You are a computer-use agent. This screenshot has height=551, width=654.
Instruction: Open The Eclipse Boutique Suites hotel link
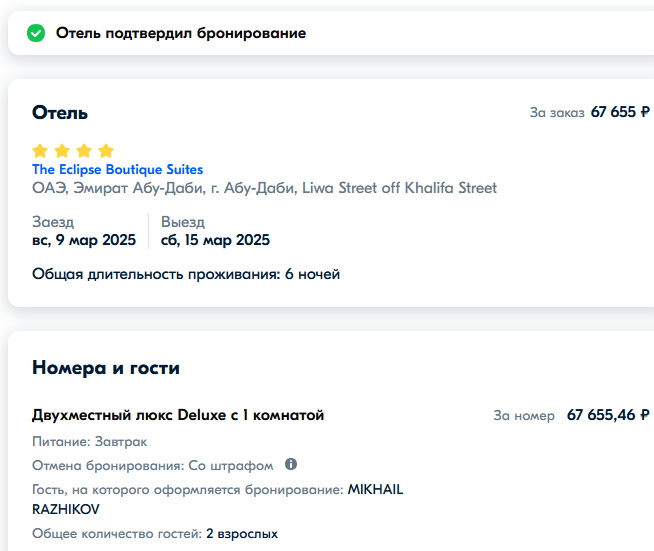[x=117, y=170]
